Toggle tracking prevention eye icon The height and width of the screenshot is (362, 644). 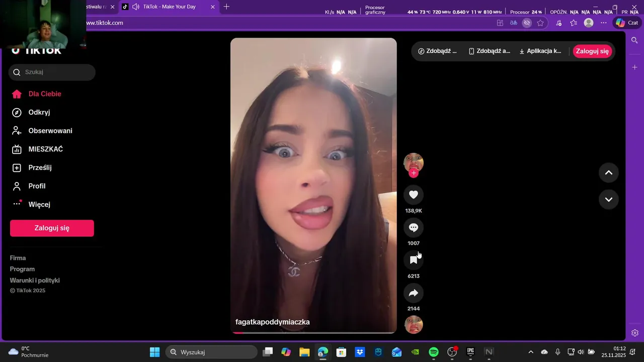tap(527, 23)
